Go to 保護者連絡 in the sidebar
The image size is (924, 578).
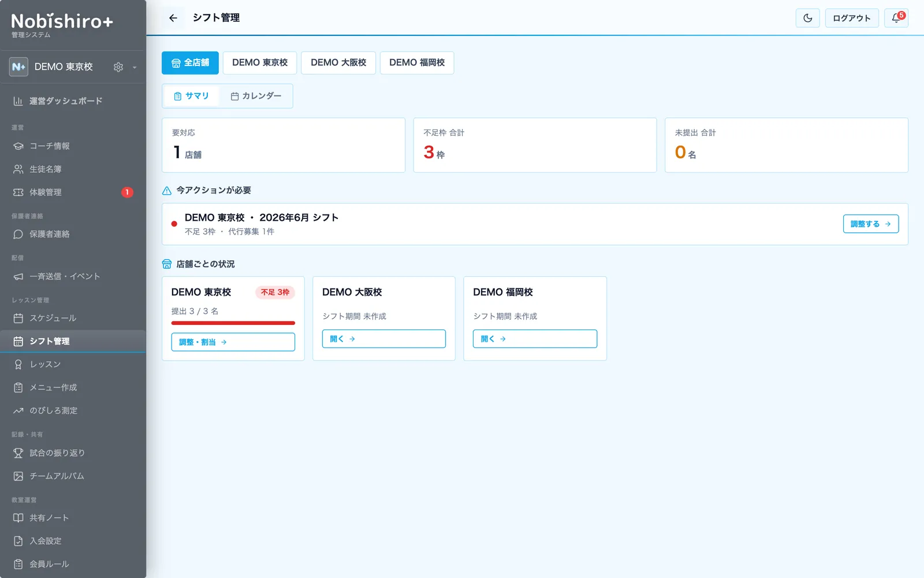pyautogui.click(x=73, y=234)
